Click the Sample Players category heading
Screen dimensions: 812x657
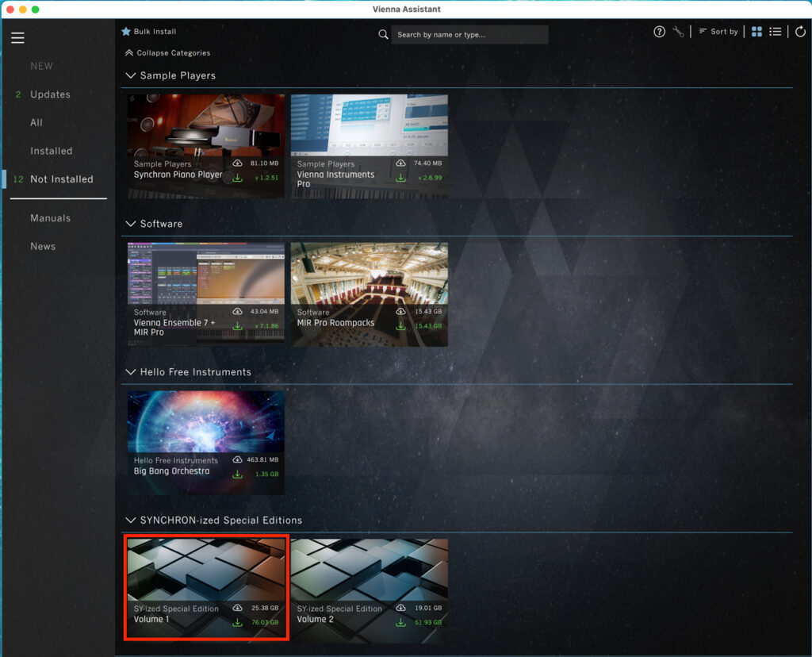coord(178,75)
